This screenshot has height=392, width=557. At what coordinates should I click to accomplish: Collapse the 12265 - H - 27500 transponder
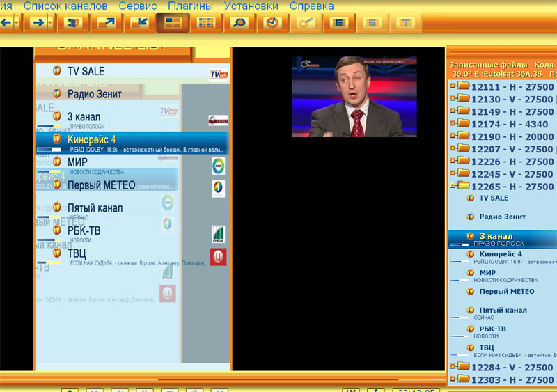[x=453, y=187]
